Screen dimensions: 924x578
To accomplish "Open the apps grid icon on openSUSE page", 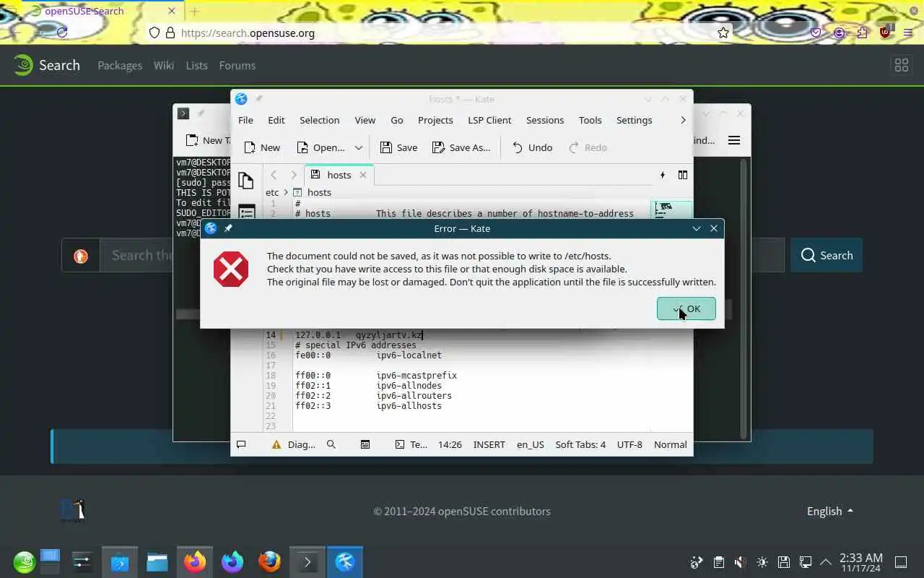I will point(902,65).
